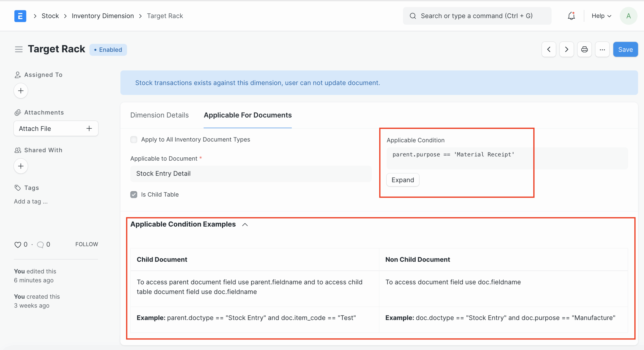
Task: Click the search command bar field
Action: pyautogui.click(x=477, y=16)
